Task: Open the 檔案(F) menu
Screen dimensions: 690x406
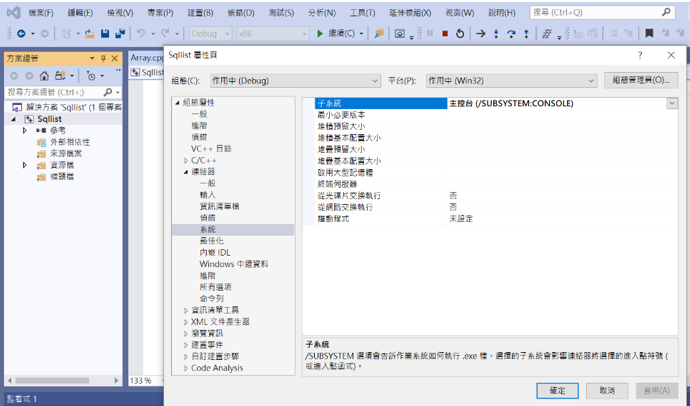Action: click(x=41, y=13)
